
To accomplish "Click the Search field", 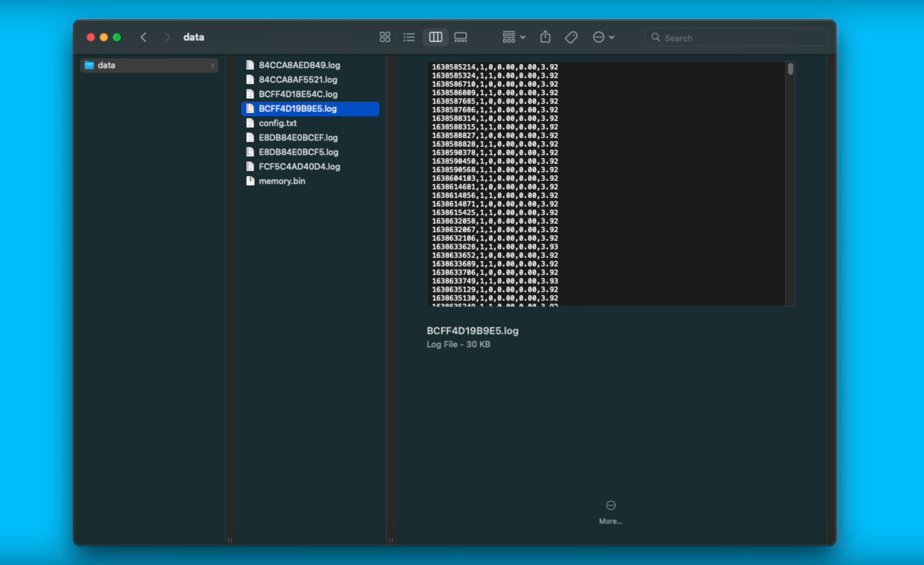I will tap(736, 37).
